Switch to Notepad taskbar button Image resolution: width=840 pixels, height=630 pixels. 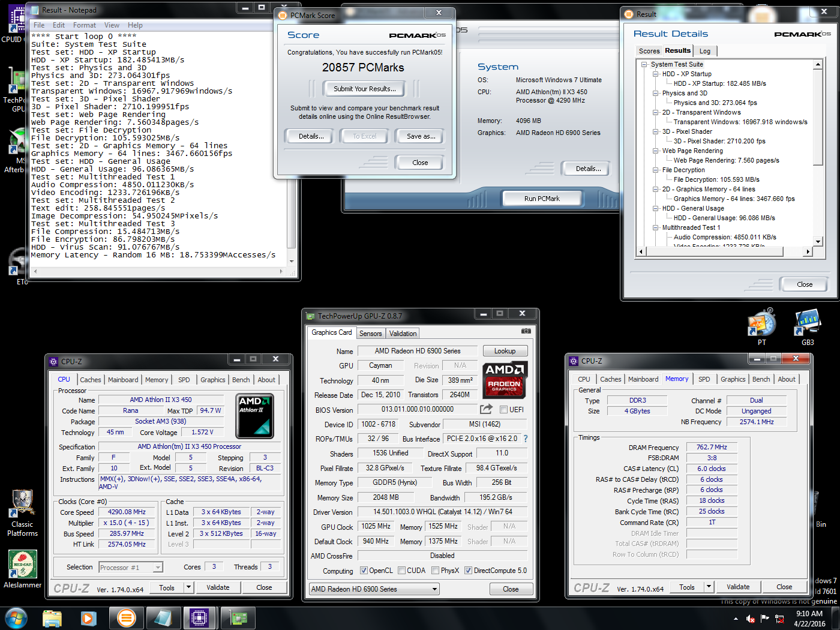(163, 618)
